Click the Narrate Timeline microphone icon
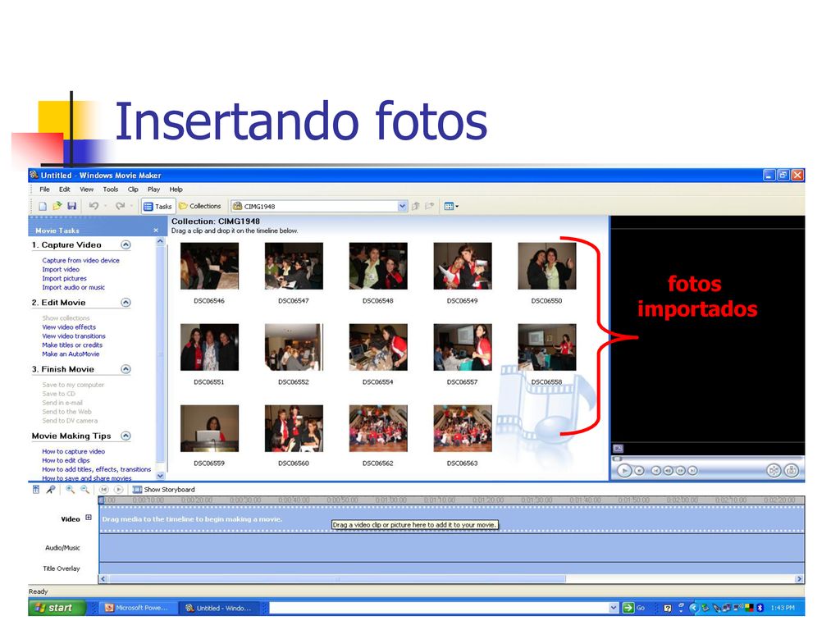 tap(50, 490)
